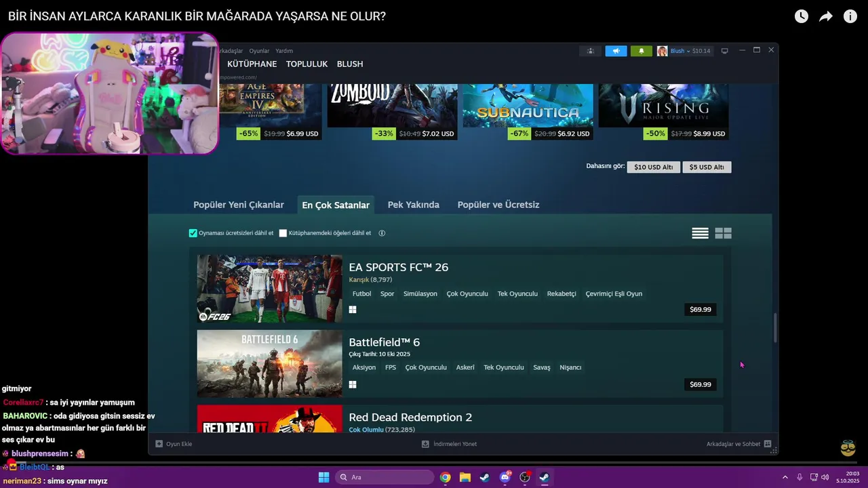Click the plus icon next to Oyun Ekle

click(x=159, y=444)
